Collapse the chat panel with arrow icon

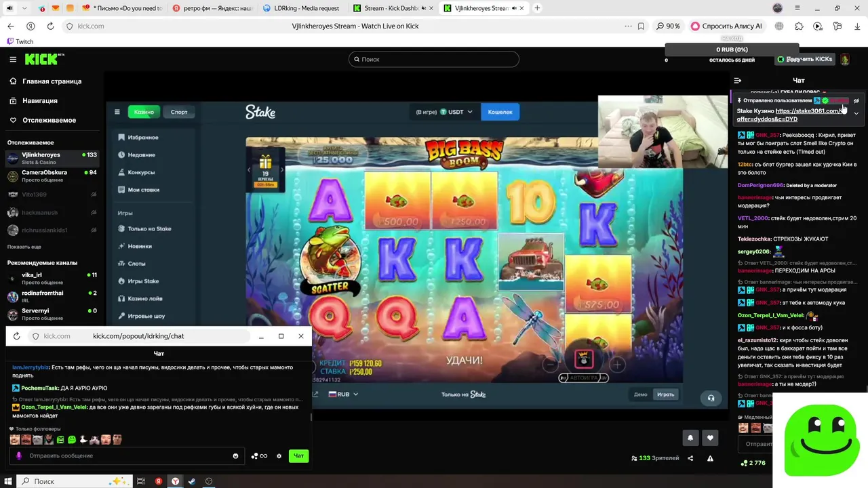(738, 81)
